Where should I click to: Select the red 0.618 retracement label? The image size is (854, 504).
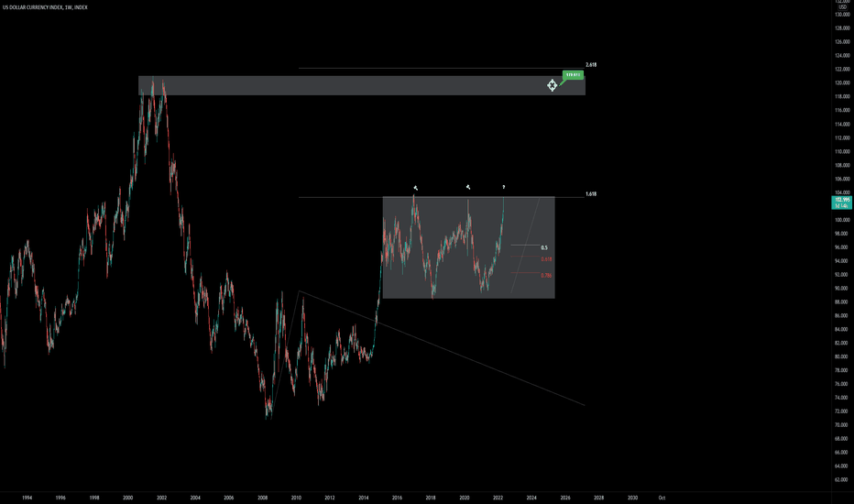coord(546,259)
